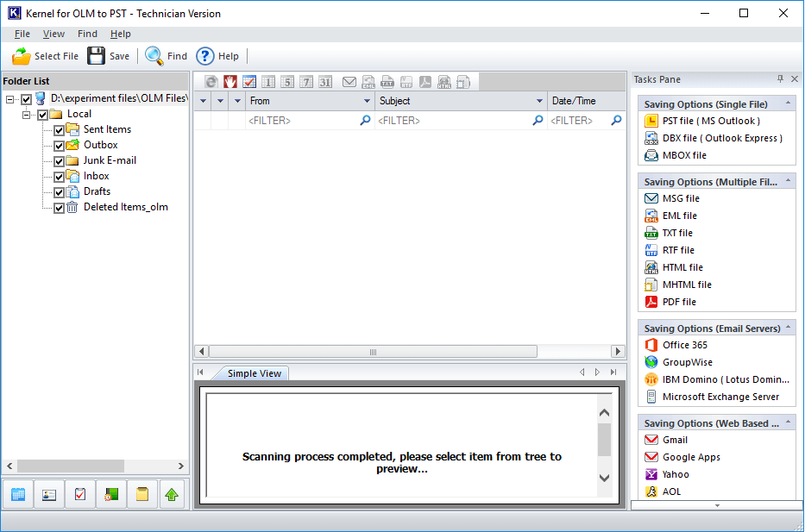This screenshot has height=532, width=805.
Task: Click the RTF save icon in toolbar
Action: click(406, 82)
